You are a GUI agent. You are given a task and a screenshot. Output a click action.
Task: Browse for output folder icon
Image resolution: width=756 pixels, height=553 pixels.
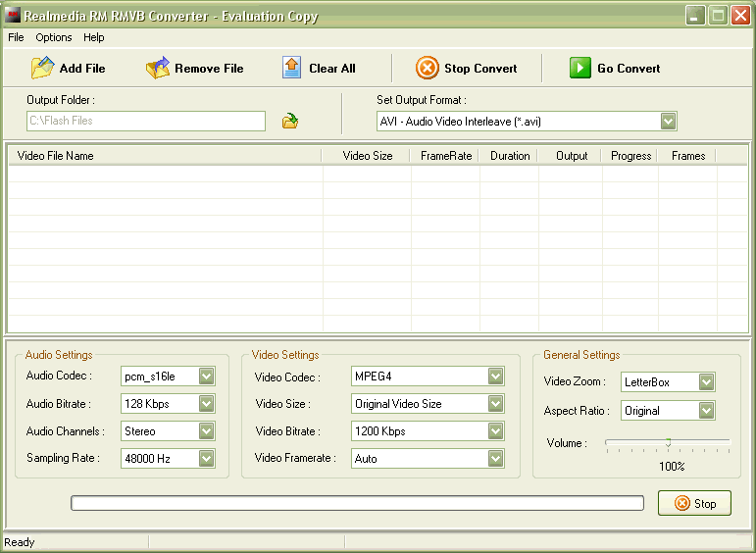pyautogui.click(x=290, y=121)
